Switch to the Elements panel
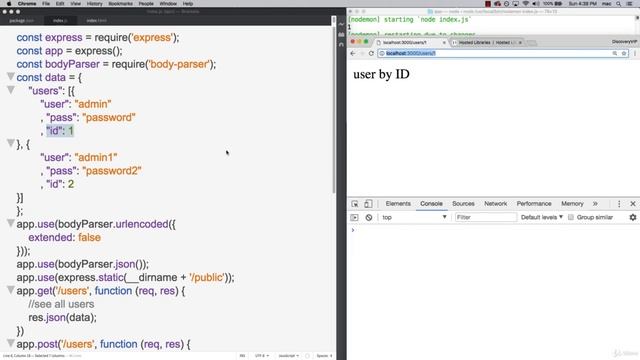 point(398,204)
